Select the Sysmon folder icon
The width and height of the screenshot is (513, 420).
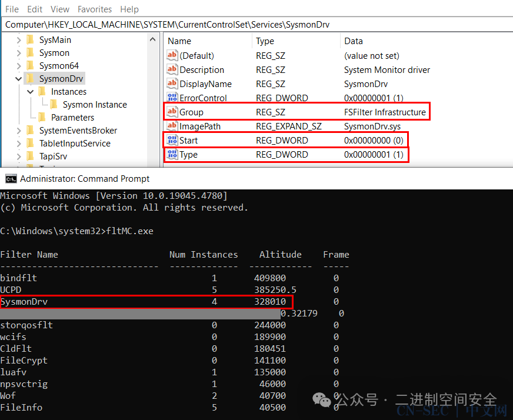click(x=30, y=53)
